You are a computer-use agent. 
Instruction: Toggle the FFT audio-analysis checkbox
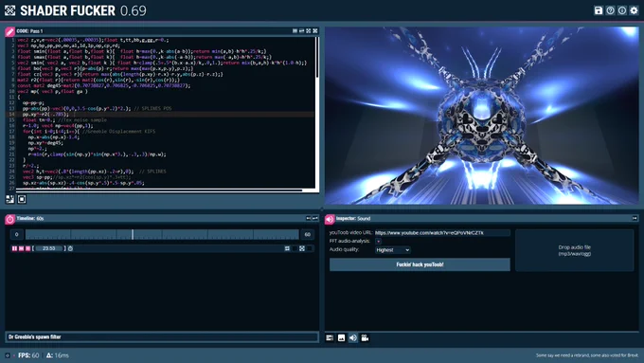pos(378,242)
